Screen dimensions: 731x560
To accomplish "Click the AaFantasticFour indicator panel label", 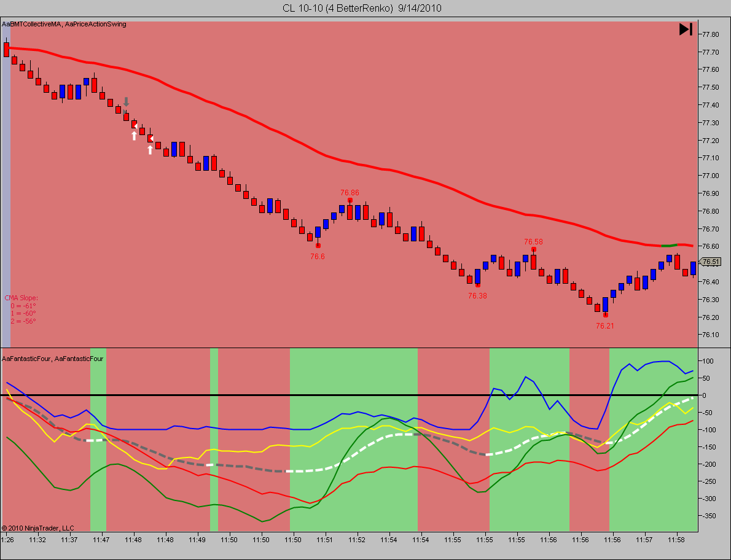I will [53, 359].
